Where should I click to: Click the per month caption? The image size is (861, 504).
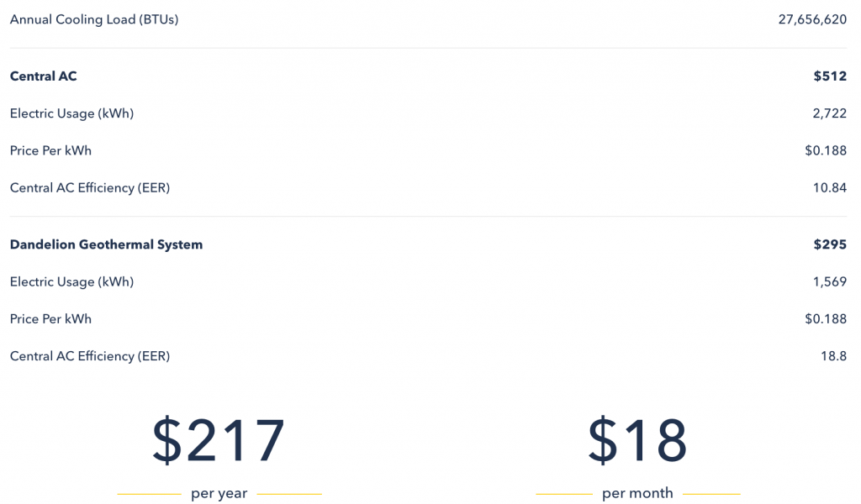[x=637, y=493]
